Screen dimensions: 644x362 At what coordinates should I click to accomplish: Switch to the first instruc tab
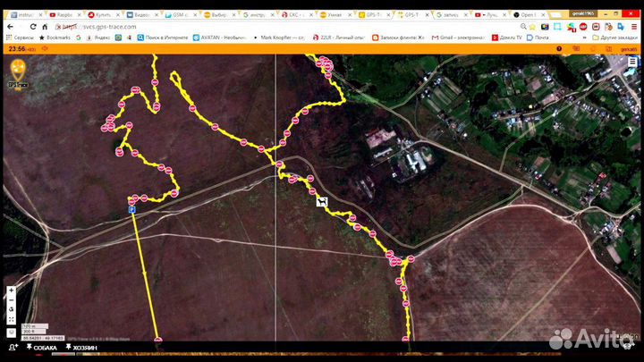point(25,14)
